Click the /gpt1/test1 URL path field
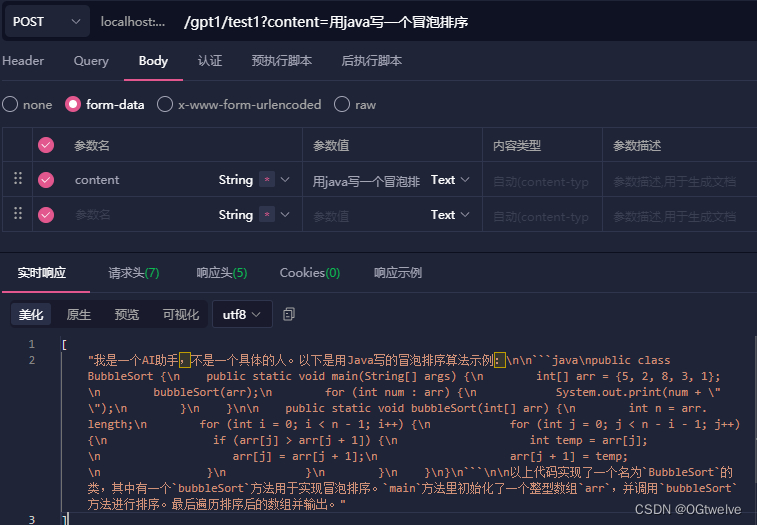The width and height of the screenshot is (757, 525). 326,22
